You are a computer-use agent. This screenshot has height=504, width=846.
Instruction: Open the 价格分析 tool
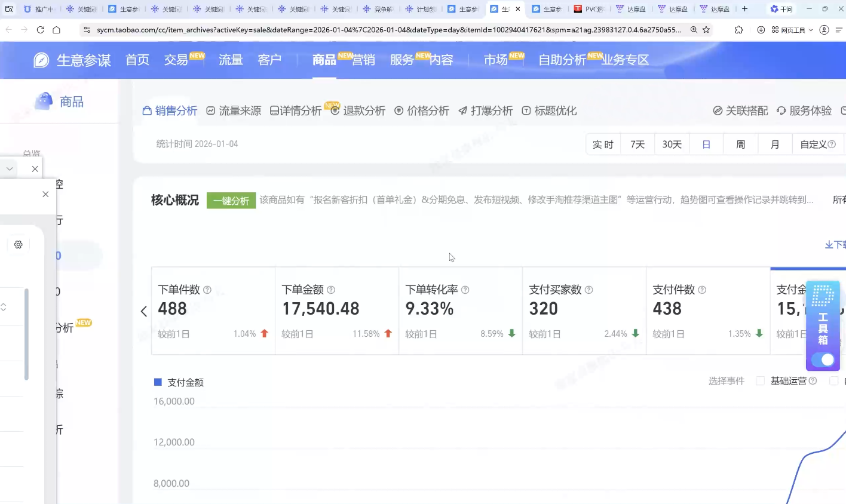422,110
